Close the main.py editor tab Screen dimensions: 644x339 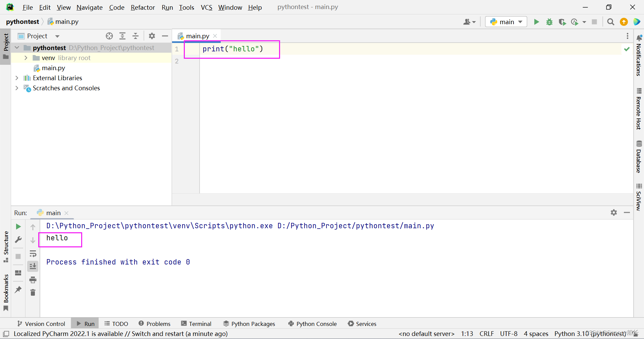215,36
